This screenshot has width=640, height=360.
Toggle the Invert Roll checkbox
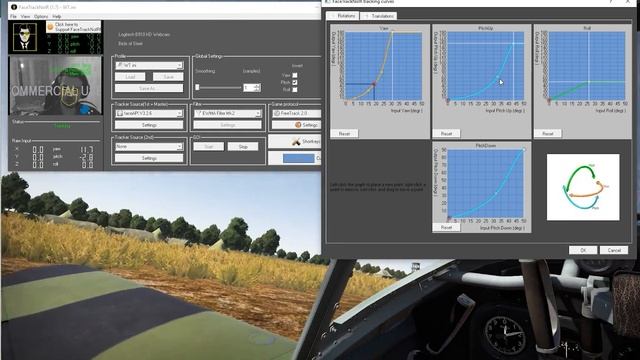pos(295,89)
